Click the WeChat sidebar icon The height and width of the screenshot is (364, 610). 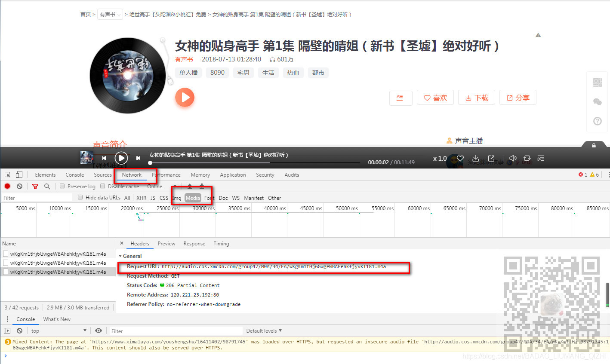[598, 102]
